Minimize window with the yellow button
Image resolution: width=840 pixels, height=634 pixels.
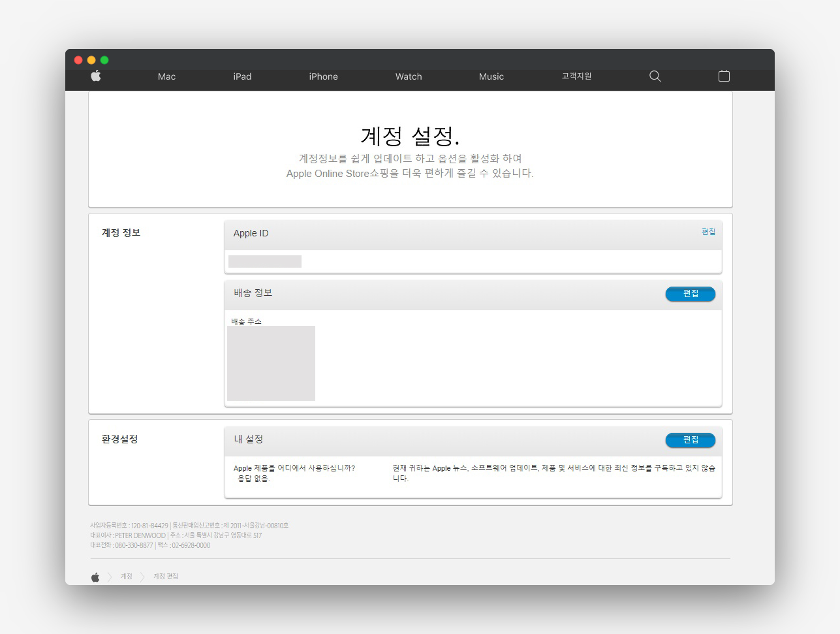91,60
